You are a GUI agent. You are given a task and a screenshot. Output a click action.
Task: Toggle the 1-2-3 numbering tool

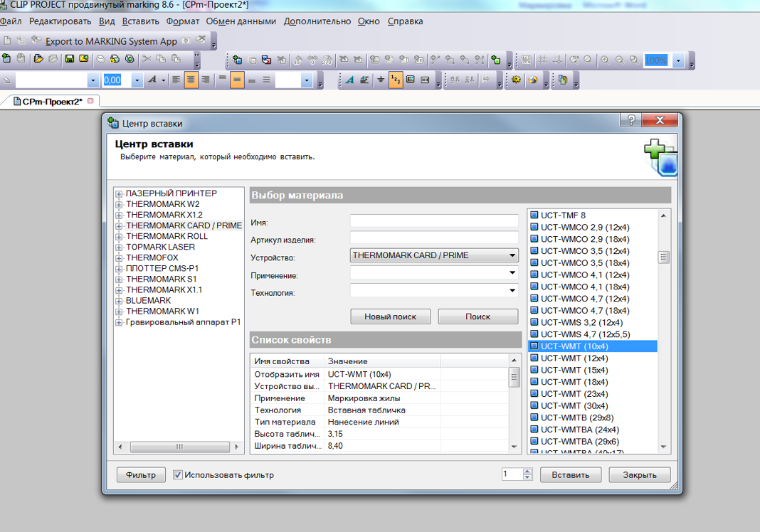tap(396, 80)
